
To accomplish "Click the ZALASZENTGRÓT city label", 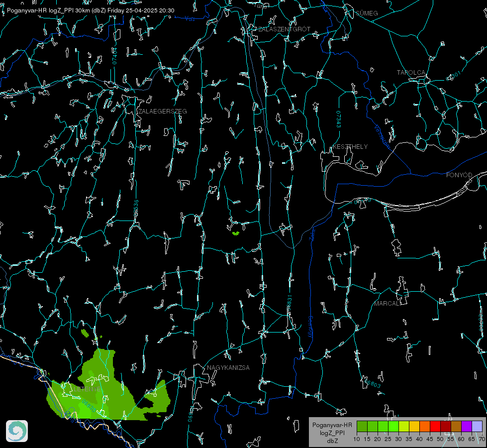I will 284,29.
